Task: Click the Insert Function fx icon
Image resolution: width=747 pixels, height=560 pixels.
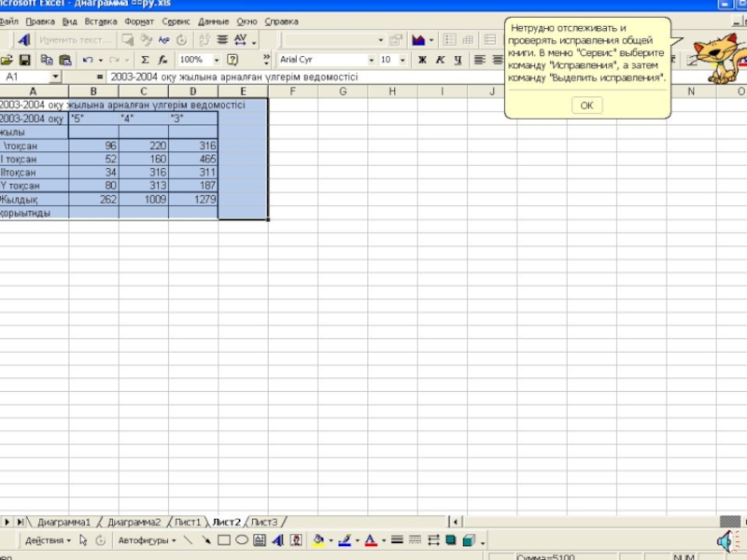Action: 162,60
